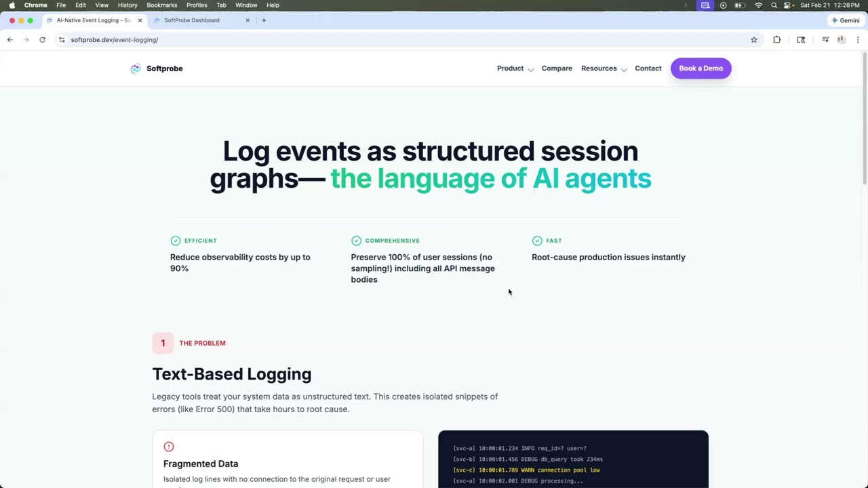Open the Google Lens search icon in the toolbar
The image size is (868, 488).
pos(801,40)
